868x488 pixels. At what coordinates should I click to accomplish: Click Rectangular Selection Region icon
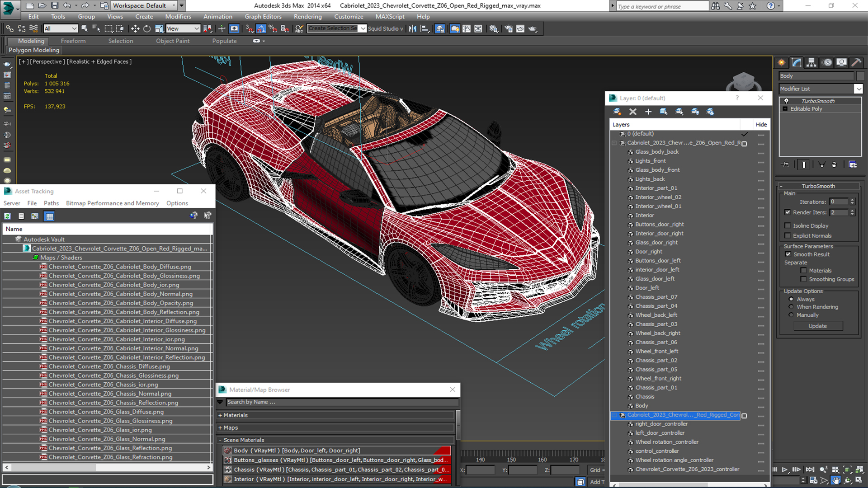(x=108, y=28)
